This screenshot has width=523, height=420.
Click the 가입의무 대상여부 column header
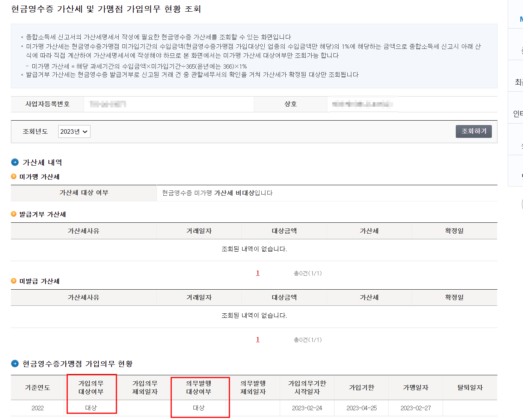coord(91,388)
